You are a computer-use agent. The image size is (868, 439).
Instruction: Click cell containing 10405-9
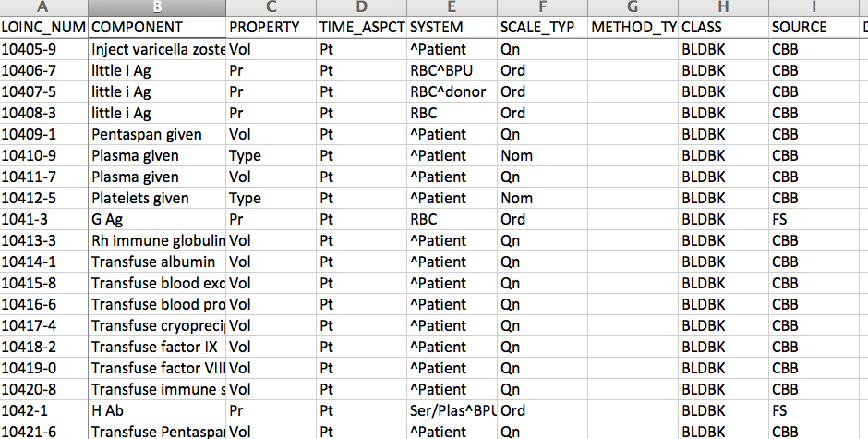[x=43, y=49]
